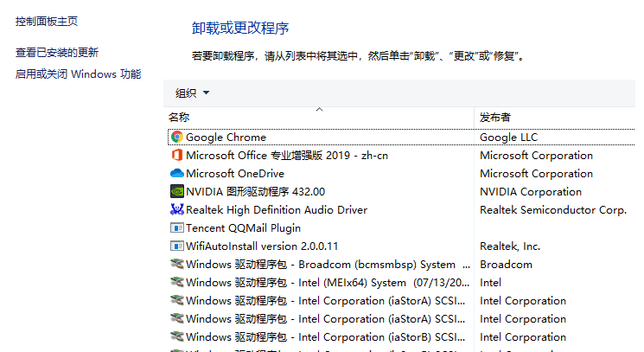Sort by the 名称 column header
Screen dimensions: 644x352
(x=179, y=117)
